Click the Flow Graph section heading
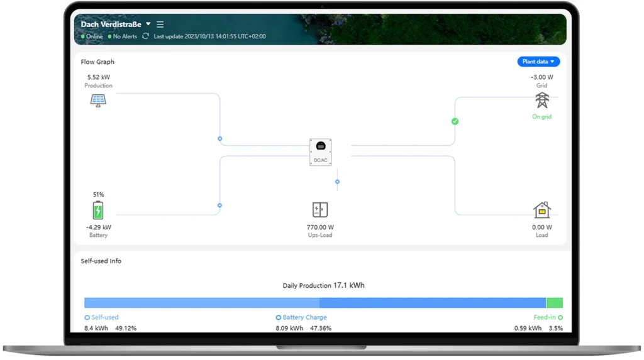The height and width of the screenshot is (360, 644). [97, 62]
